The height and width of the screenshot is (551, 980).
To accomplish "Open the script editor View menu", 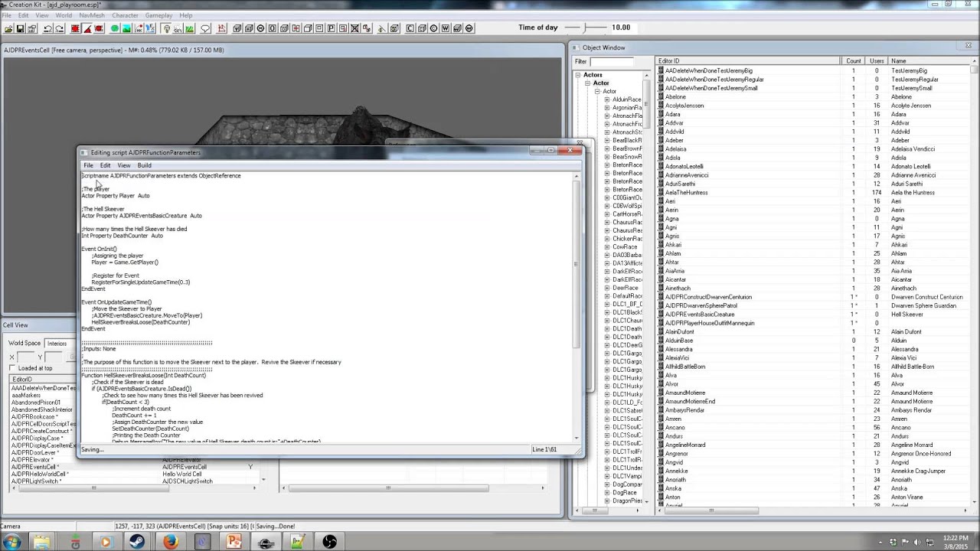I will 123,165.
